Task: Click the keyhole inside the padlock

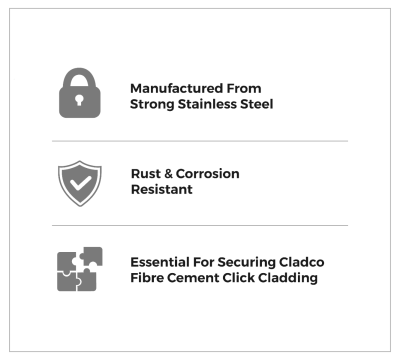Action: click(x=79, y=100)
